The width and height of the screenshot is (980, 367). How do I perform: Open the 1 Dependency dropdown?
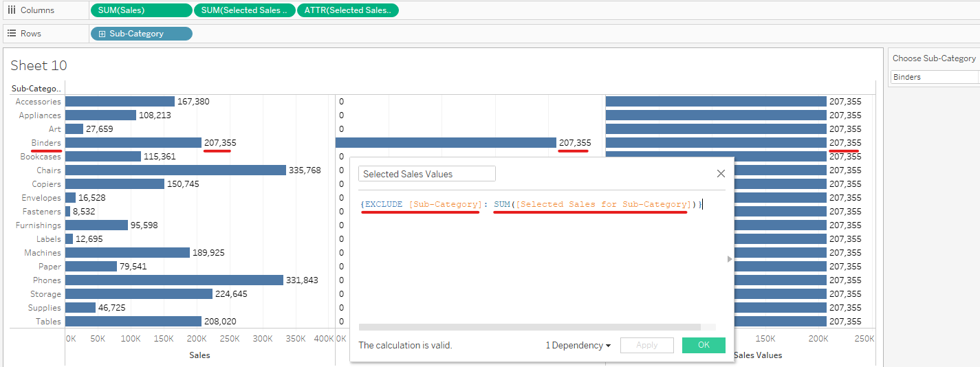click(x=578, y=345)
